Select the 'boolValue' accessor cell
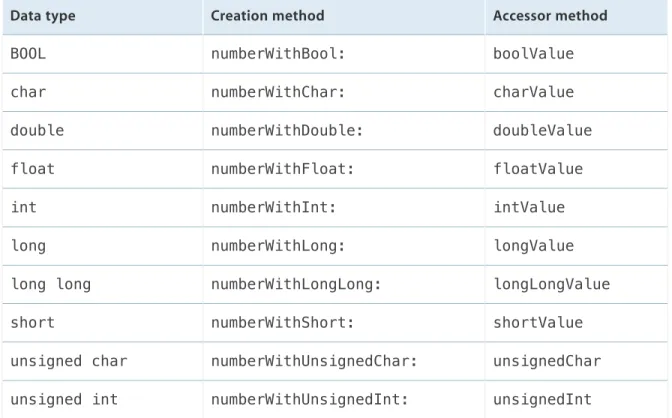The height and width of the screenshot is (418, 672). [x=576, y=54]
